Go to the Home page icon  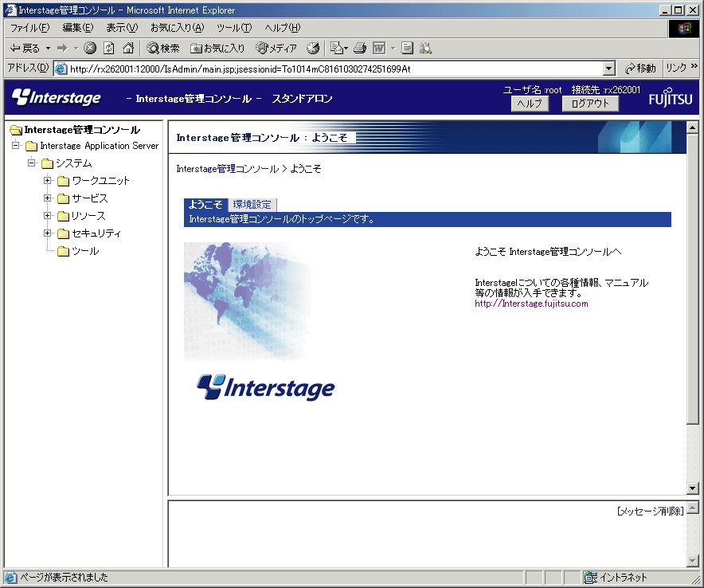[128, 48]
